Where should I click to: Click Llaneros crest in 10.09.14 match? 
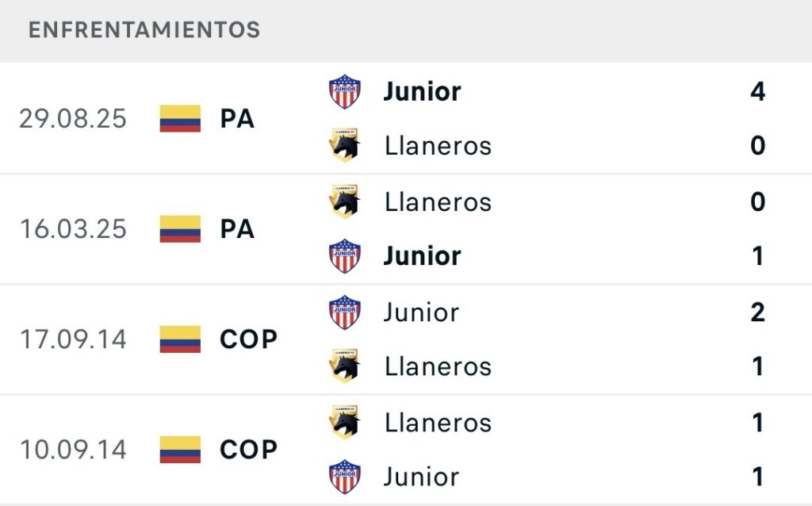[x=345, y=422]
